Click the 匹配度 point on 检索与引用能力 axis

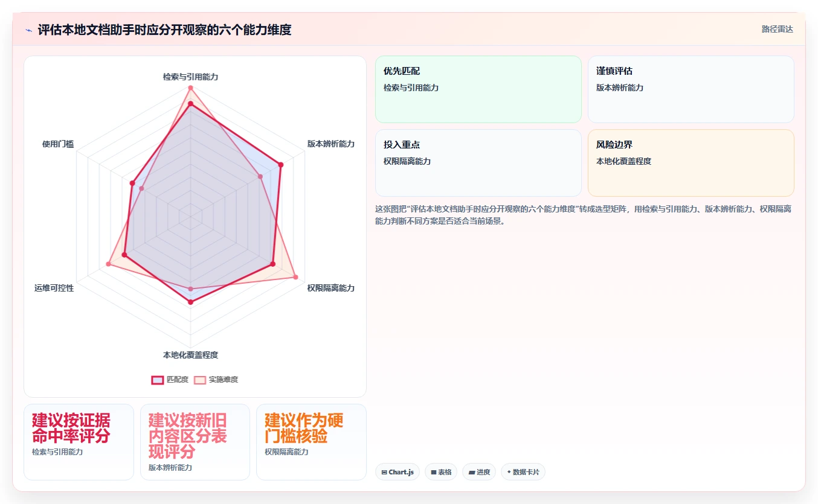tap(190, 104)
